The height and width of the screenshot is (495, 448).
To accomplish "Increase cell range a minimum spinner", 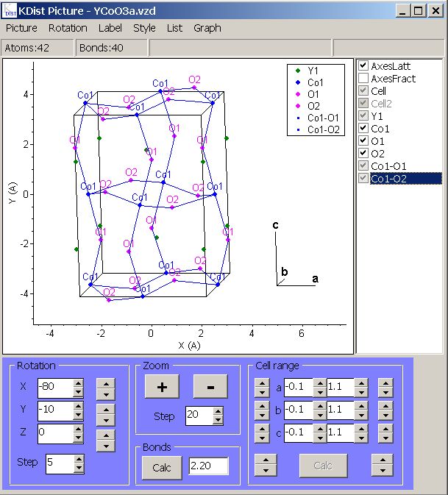I will (320, 383).
